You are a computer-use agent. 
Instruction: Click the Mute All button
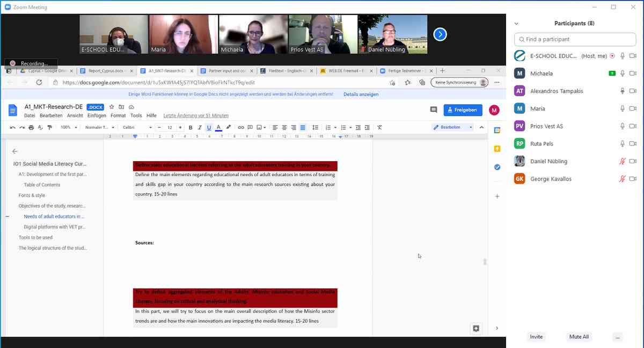[x=579, y=337]
